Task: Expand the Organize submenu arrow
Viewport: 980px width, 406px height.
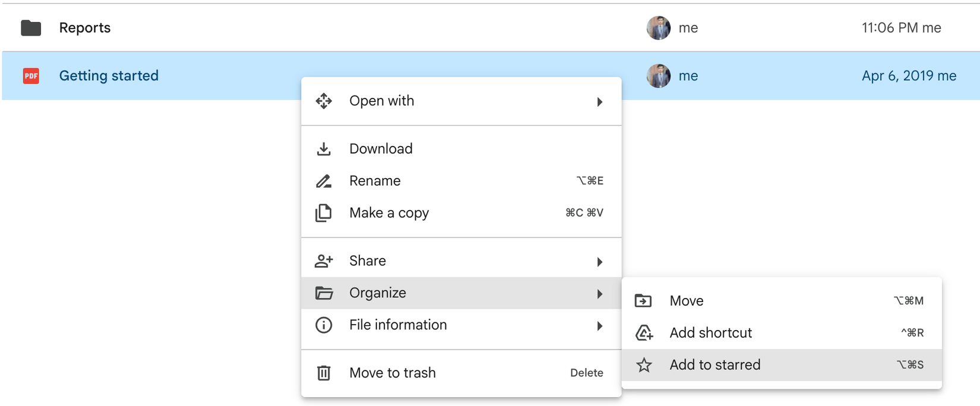Action: pos(600,294)
